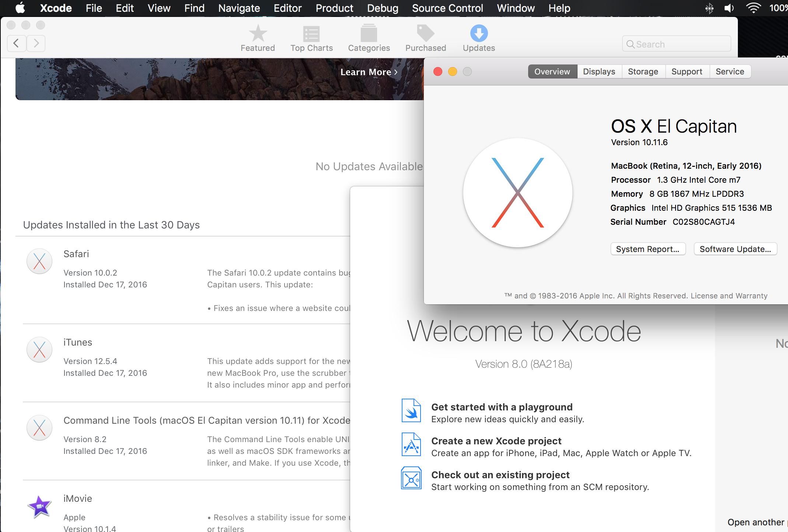Open the Featured star icon
Image resolution: width=788 pixels, height=532 pixels.
(x=258, y=34)
